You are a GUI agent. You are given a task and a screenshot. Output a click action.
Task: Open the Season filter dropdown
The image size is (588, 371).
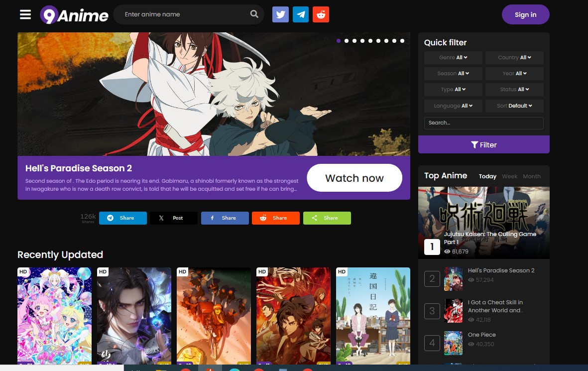click(453, 74)
